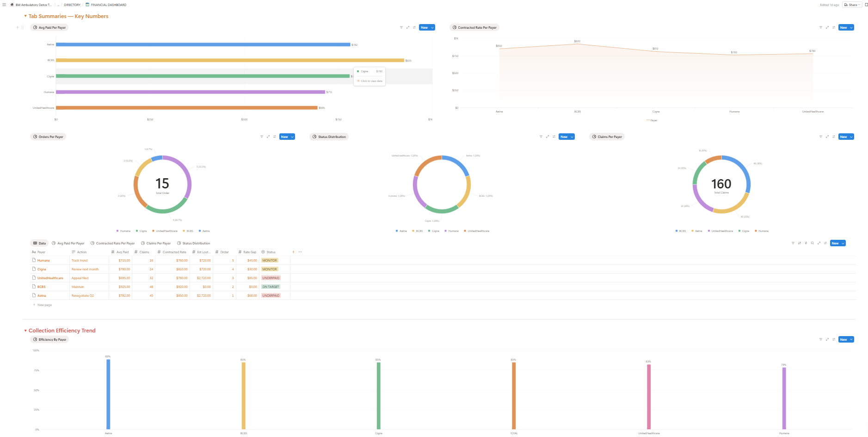Open the UnitedHealthcare row page
The width and height of the screenshot is (868, 437).
pyautogui.click(x=50, y=278)
